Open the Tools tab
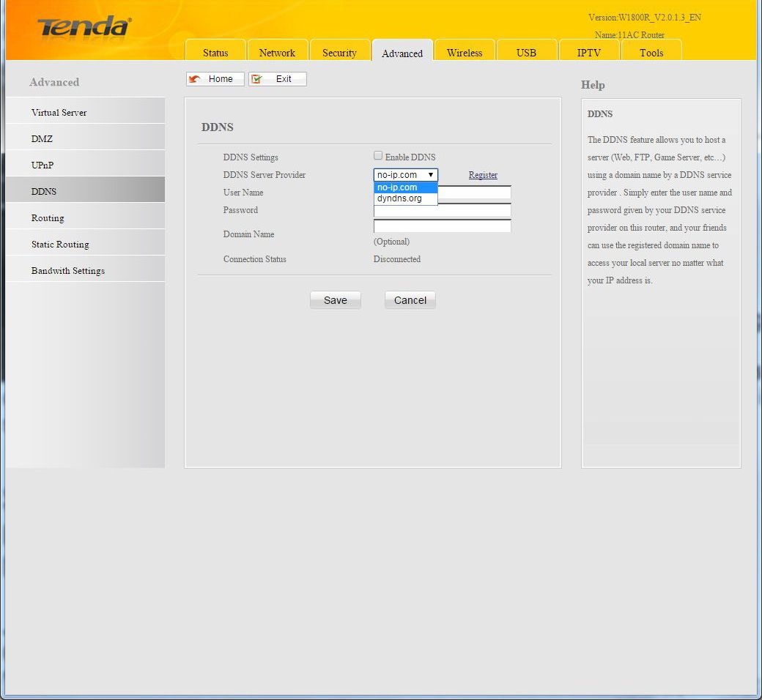 pos(651,53)
